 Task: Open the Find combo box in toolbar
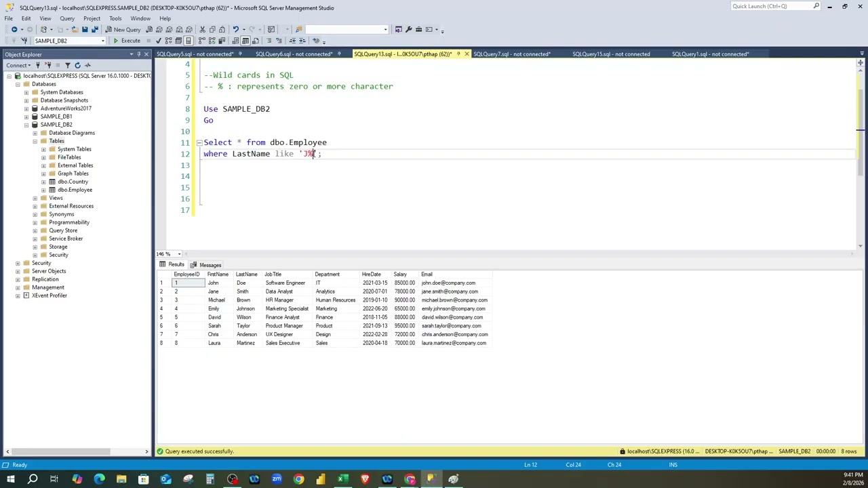346,29
